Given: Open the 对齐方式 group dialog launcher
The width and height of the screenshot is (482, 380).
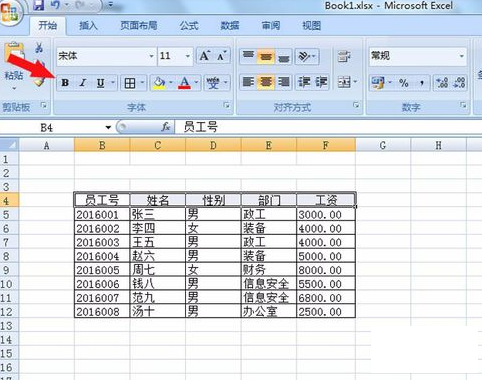Looking at the screenshot, I should (x=356, y=105).
